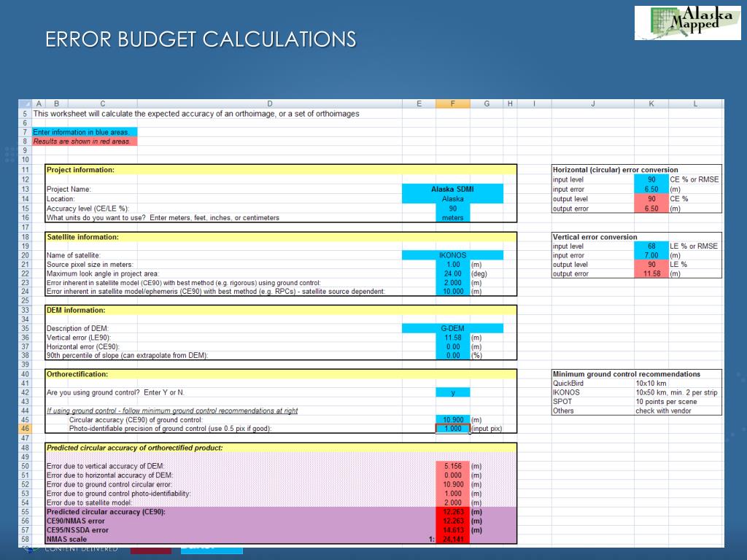Click the vertical conversion input error 7.00
Image resolution: width=747 pixels, height=560 pixels.
pyautogui.click(x=651, y=255)
